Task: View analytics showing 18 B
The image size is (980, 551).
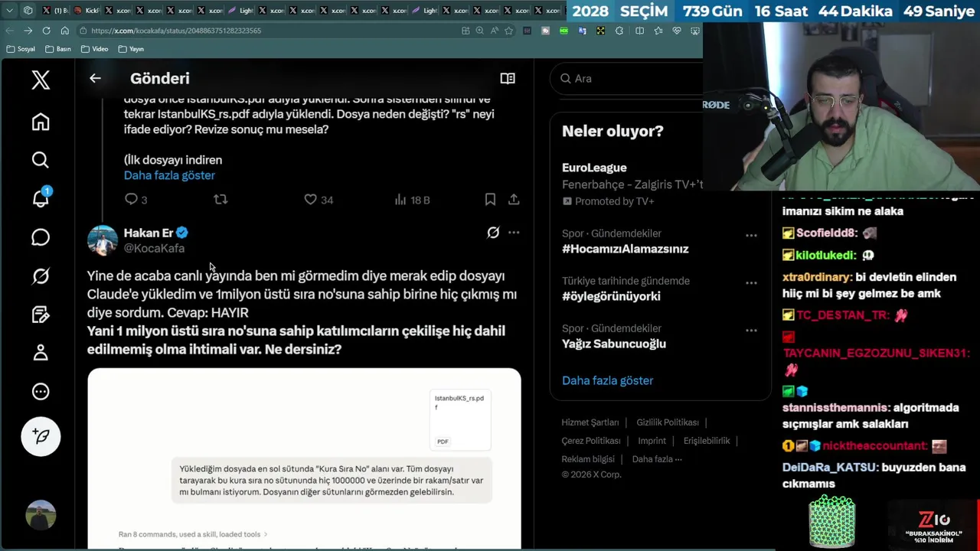Action: (x=412, y=199)
